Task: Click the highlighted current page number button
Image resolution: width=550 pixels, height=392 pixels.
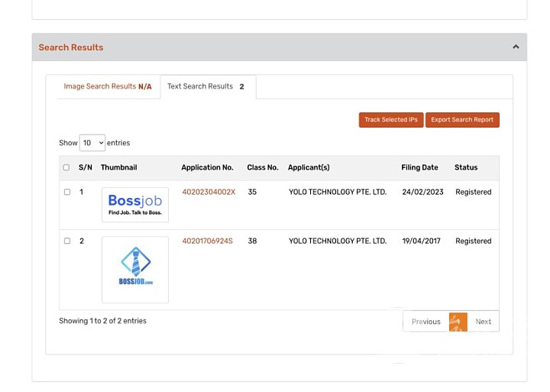Action: point(458,322)
